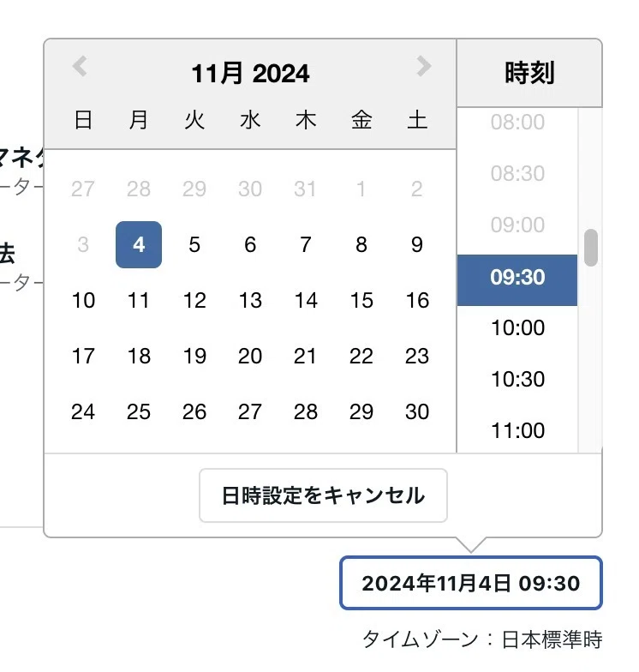Choose November 30 date cell

[x=417, y=411]
